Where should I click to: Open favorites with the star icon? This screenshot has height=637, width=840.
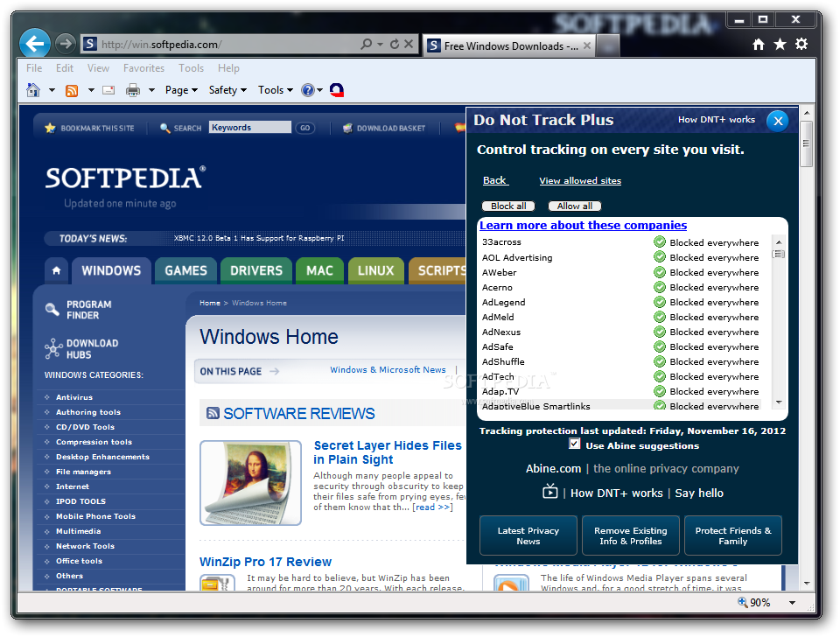780,45
